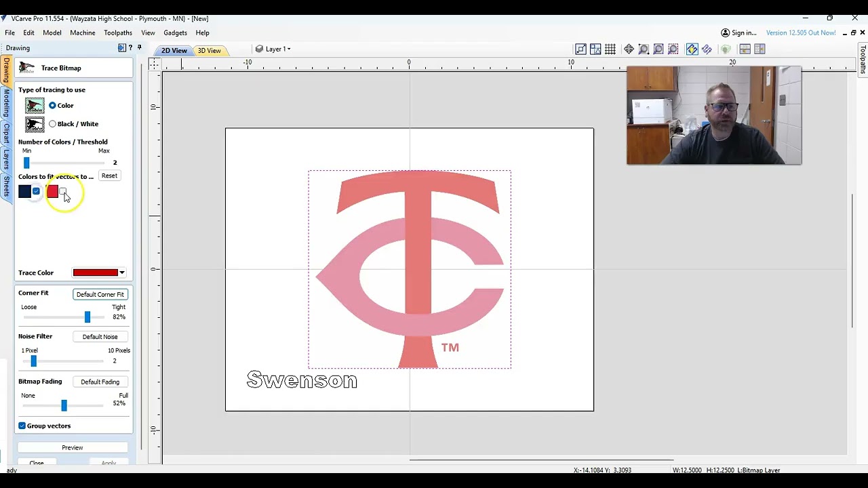868x488 pixels.
Task: Click the red color swatch
Action: point(52,192)
